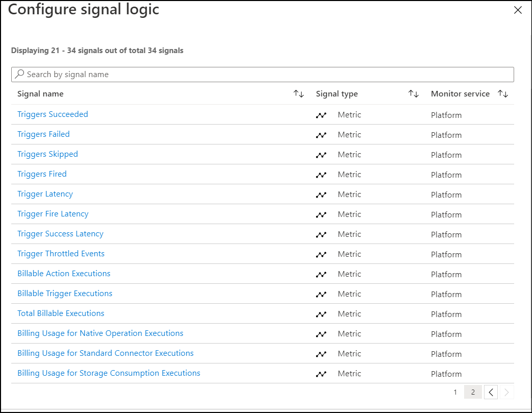This screenshot has height=413, width=532.
Task: Sort by Signal type column arrows
Action: pyautogui.click(x=414, y=94)
